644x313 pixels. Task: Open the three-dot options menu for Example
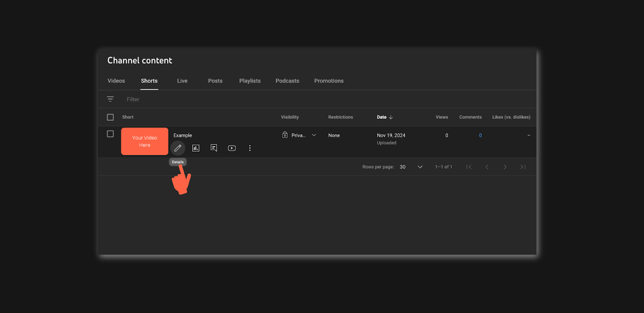click(x=250, y=148)
